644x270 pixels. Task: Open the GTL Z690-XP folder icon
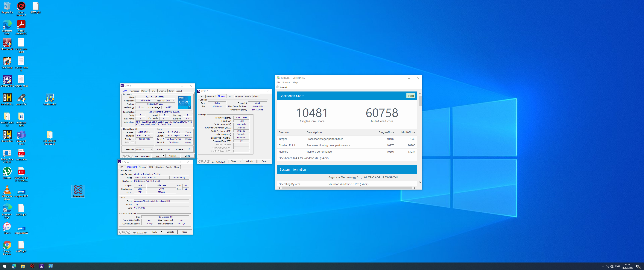[x=50, y=137]
